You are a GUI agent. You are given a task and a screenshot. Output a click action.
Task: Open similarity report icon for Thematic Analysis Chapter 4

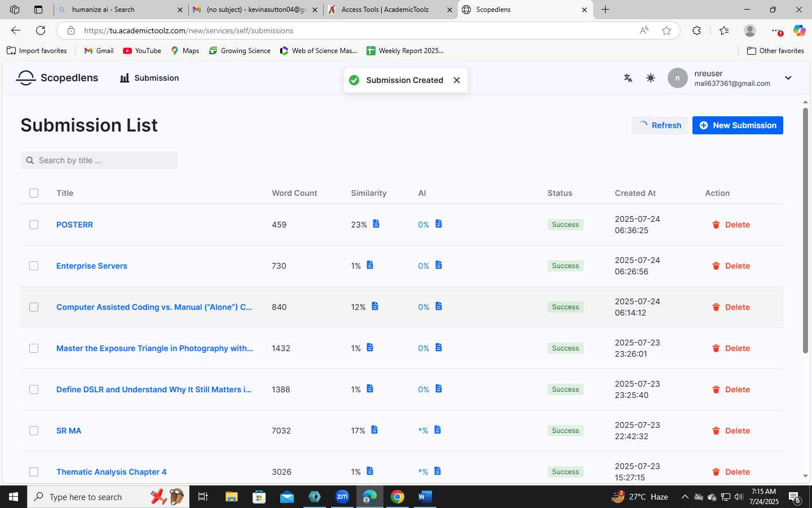(370, 471)
